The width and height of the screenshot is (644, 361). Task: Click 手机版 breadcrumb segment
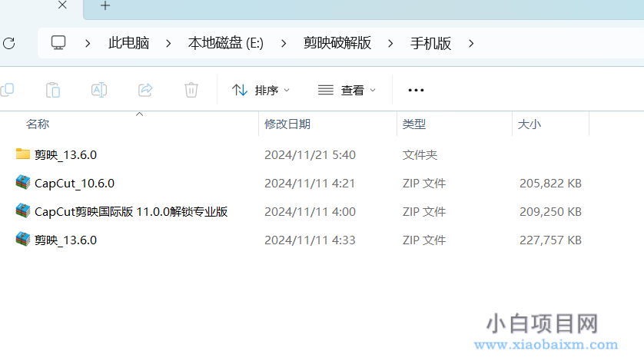tap(430, 43)
